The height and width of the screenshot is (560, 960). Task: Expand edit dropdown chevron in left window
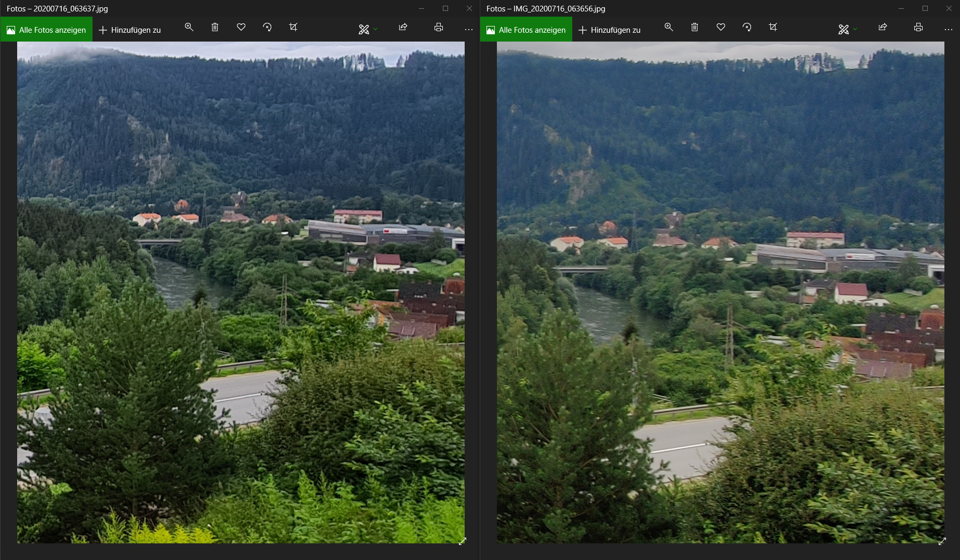[375, 30]
